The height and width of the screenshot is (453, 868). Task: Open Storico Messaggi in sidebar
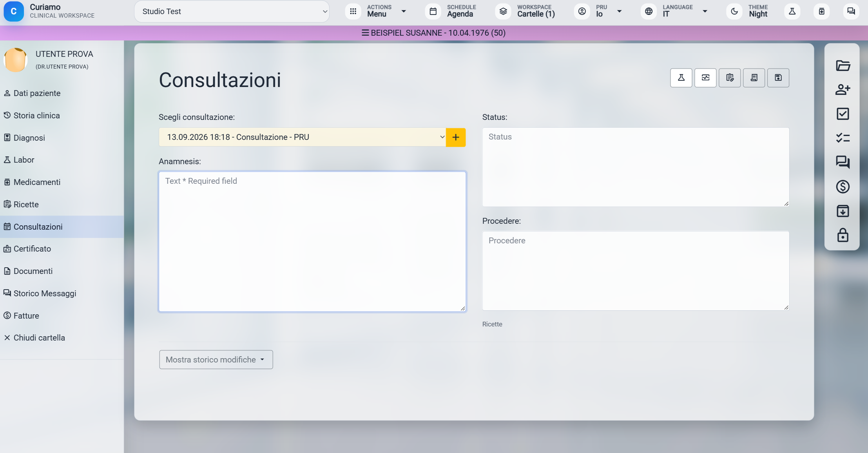(x=62, y=294)
